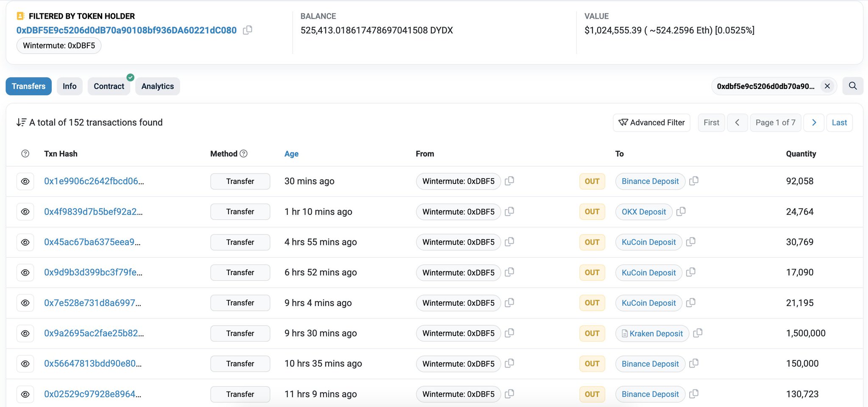The height and width of the screenshot is (407, 868).
Task: Click the First pagination button
Action: 711,123
